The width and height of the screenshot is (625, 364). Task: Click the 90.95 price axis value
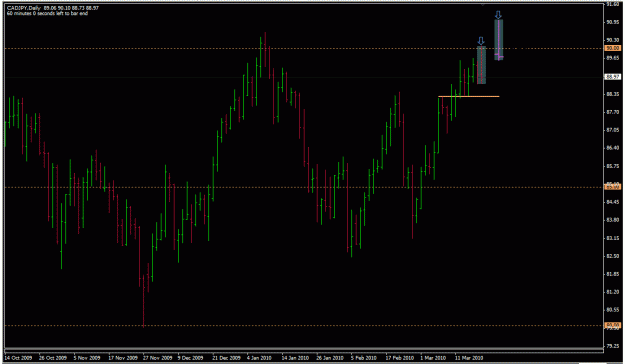(613, 22)
